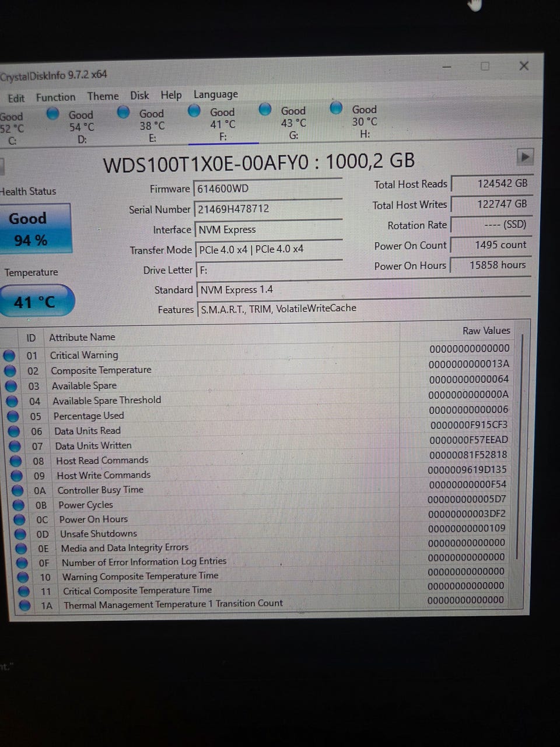Click Power On Count value 1495 count
Viewport: 560px width, 747px height.
[x=491, y=245]
